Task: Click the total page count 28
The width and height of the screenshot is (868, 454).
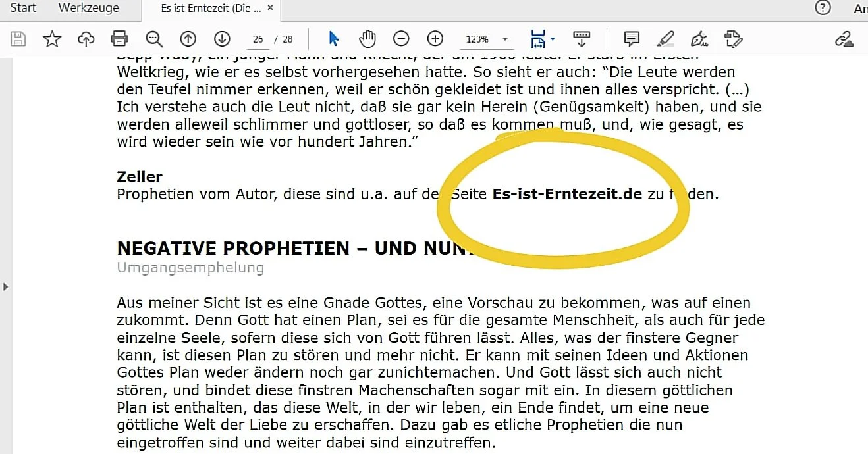Action: tap(288, 39)
